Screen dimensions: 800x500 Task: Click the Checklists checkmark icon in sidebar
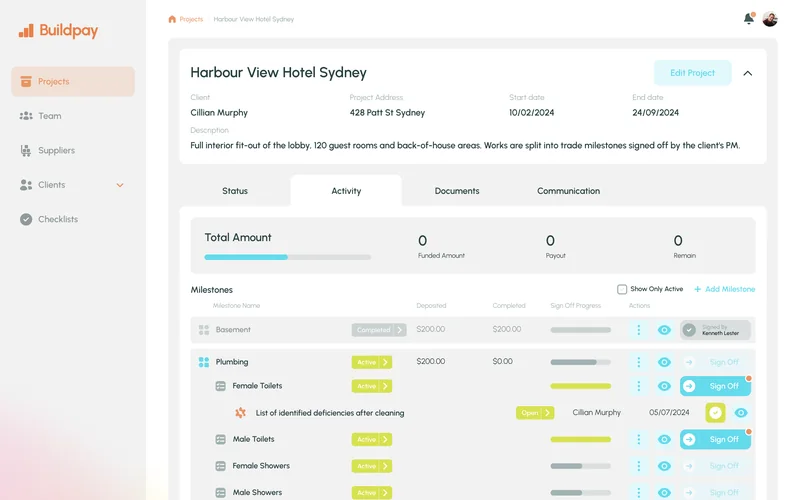coord(26,219)
